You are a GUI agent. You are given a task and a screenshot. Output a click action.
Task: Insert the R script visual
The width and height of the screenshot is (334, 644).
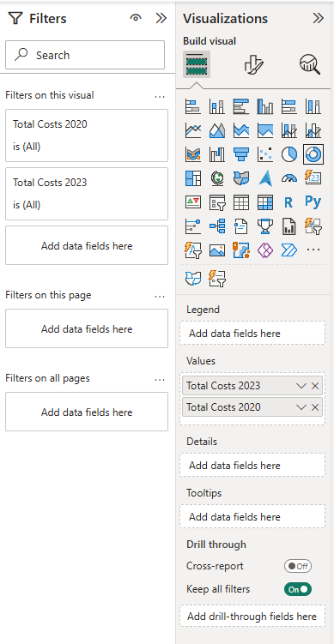(288, 202)
